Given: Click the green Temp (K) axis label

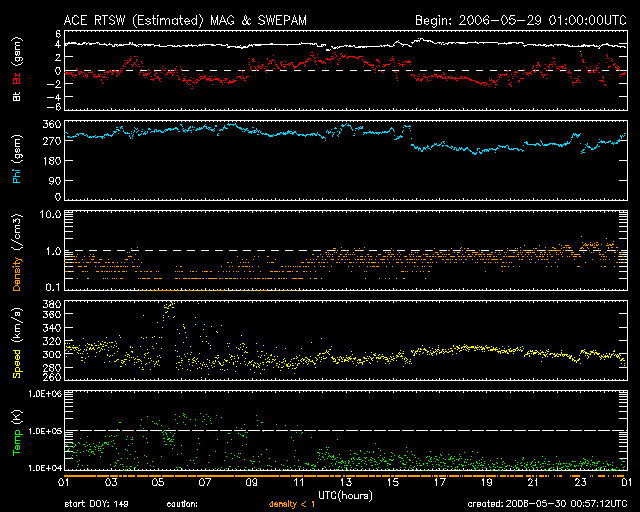Looking at the screenshot, I should coord(16,431).
